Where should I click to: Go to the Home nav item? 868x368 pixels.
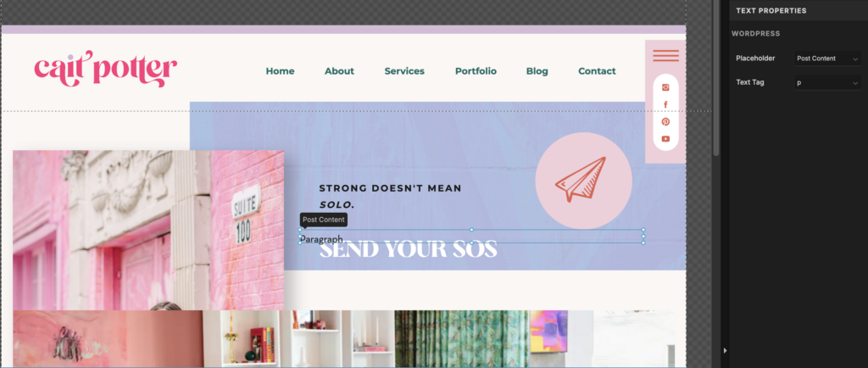click(x=280, y=71)
